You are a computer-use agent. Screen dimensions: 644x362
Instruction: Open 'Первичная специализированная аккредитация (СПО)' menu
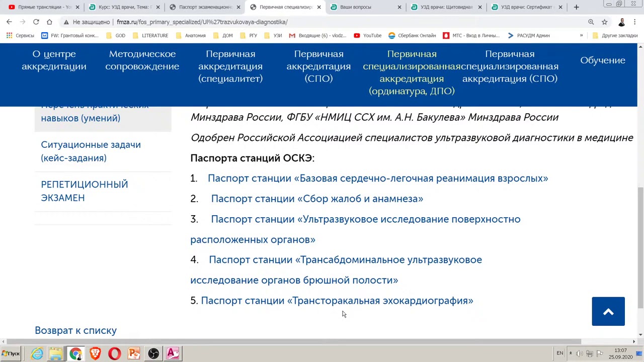[510, 66]
